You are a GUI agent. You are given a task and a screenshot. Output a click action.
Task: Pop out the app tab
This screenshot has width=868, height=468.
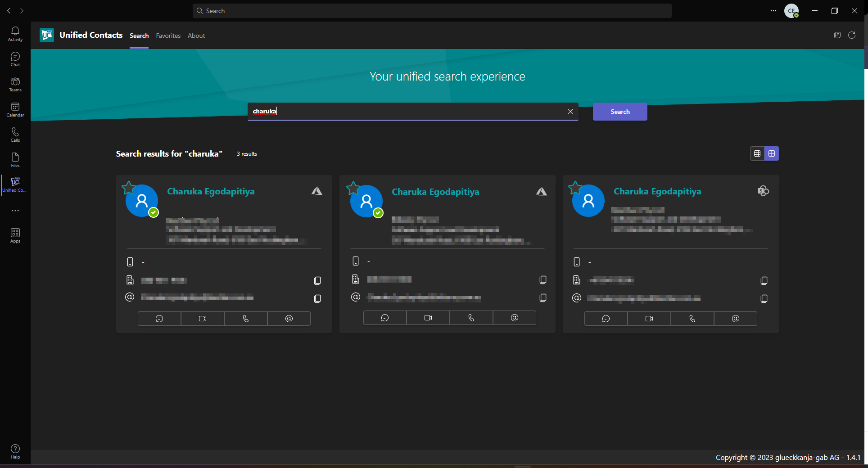click(x=837, y=35)
